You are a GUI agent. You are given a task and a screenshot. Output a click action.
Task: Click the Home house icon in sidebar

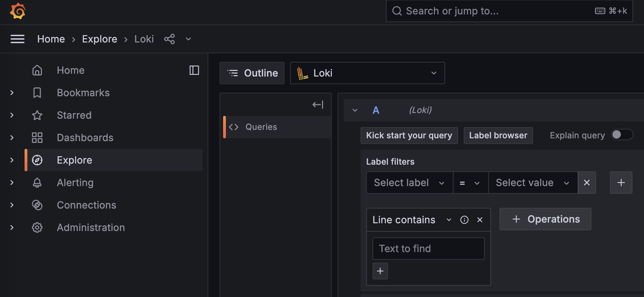(37, 70)
